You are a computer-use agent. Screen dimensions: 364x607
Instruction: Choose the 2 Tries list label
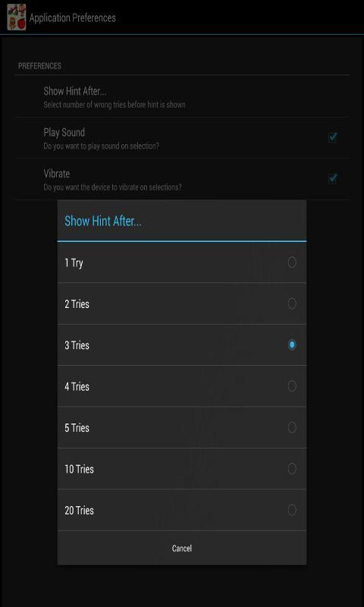(77, 304)
